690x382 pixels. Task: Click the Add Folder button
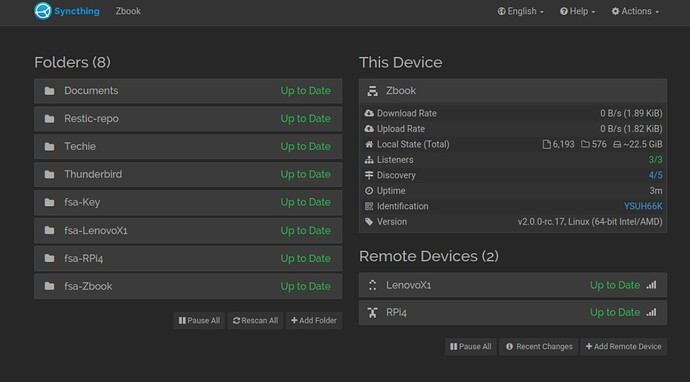pos(314,321)
